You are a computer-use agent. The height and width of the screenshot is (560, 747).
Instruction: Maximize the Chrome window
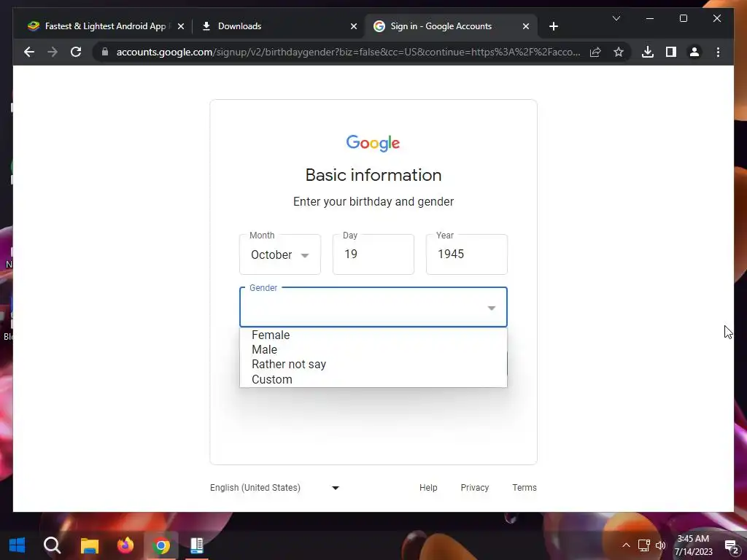683,18
